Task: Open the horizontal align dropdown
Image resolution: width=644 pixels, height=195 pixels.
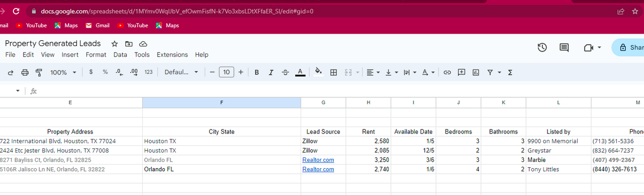Action: click(x=373, y=72)
